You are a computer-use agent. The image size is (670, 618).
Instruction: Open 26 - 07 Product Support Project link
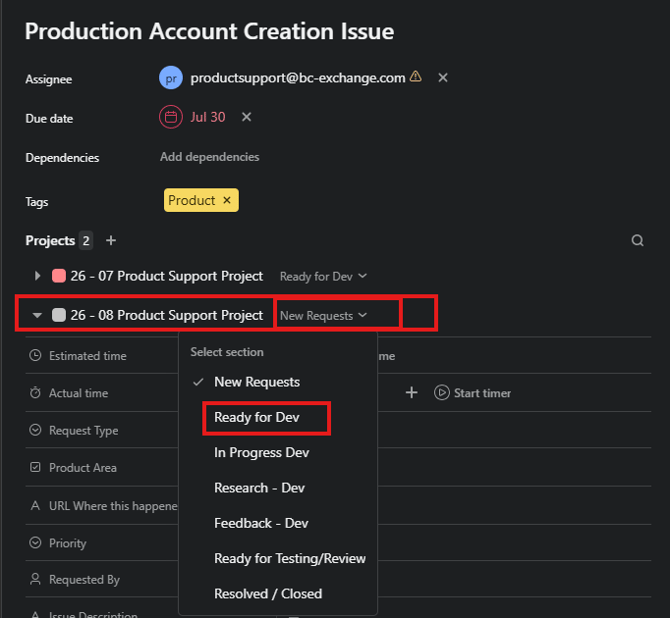tap(167, 276)
